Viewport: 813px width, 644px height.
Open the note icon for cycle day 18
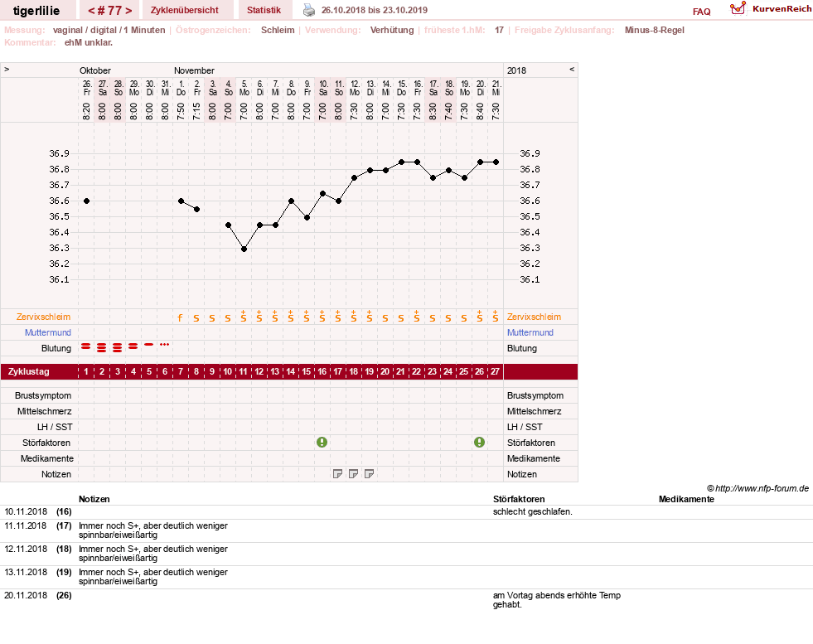(x=353, y=474)
